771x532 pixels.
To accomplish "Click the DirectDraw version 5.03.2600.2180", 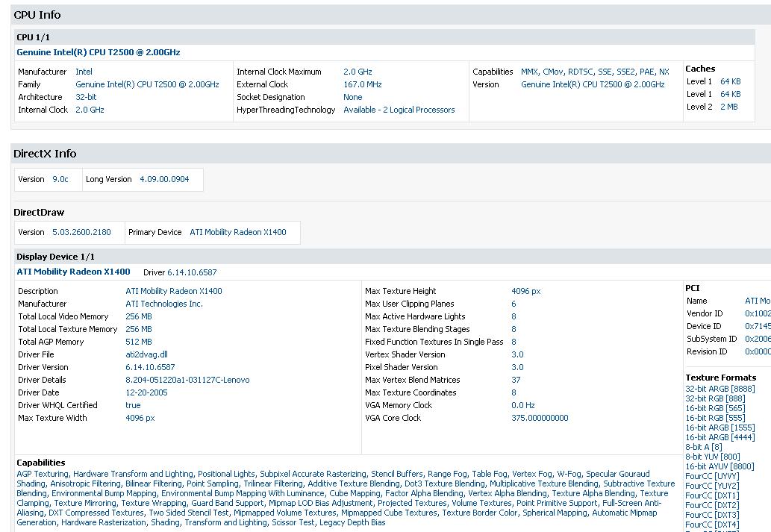I will click(x=81, y=232).
